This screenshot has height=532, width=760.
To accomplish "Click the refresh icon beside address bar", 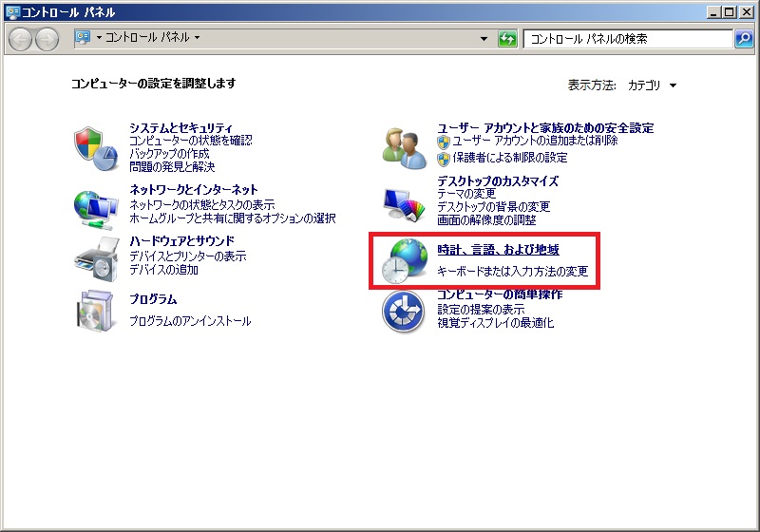I will point(508,39).
